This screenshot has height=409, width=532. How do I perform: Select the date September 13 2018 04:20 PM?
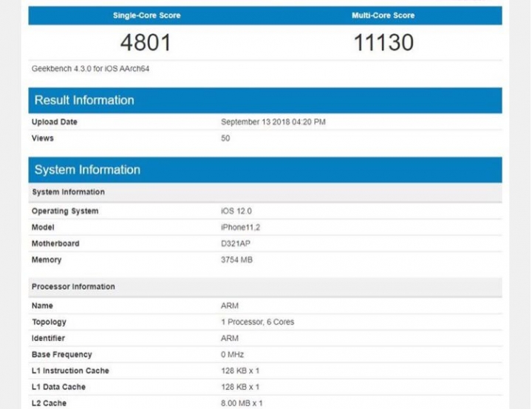coord(273,122)
